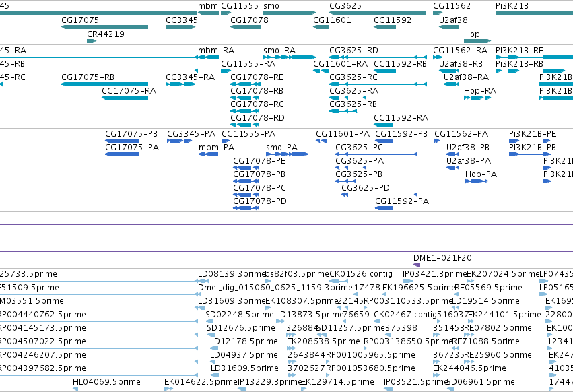Click the 'CG17075-RB' transcript label
Viewport: 573px width, 392px height.
click(x=88, y=77)
